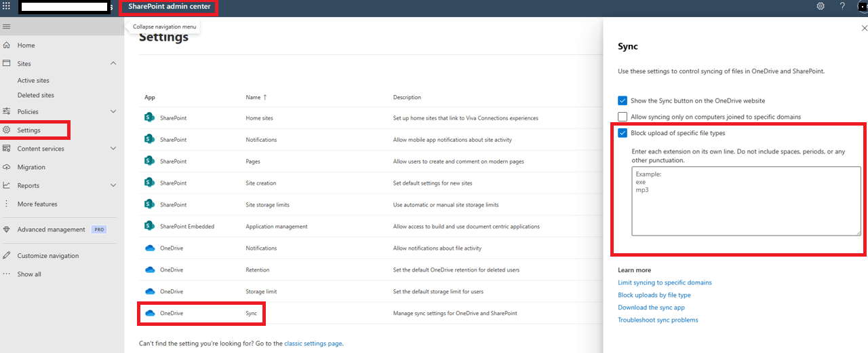Click SharePoint icon in Site creation row

click(150, 183)
